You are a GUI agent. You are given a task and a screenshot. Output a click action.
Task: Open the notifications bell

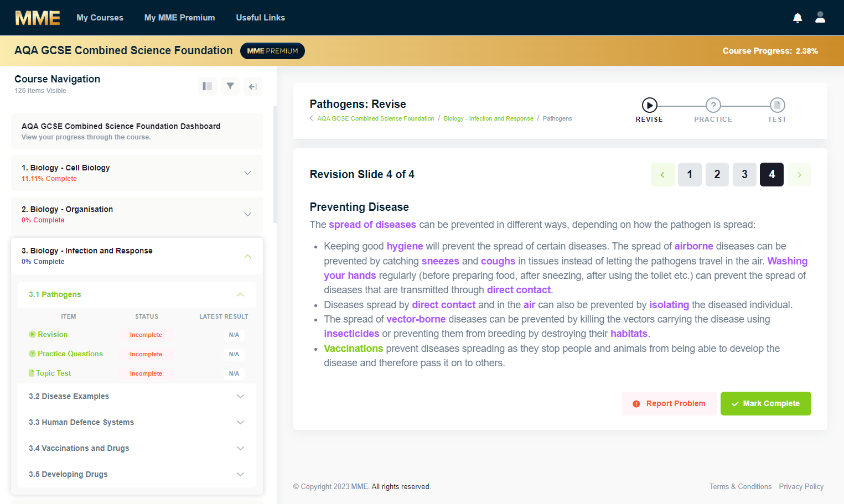click(798, 18)
